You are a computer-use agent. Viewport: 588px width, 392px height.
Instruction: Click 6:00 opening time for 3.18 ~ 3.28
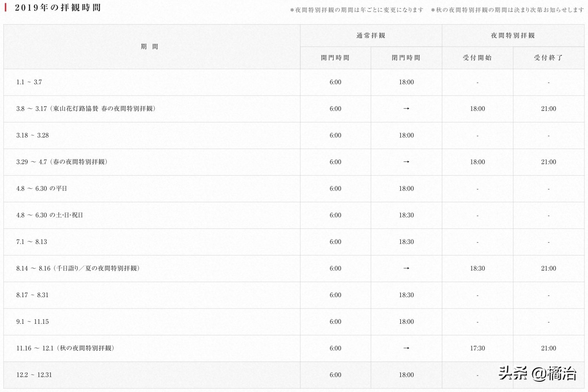point(336,136)
